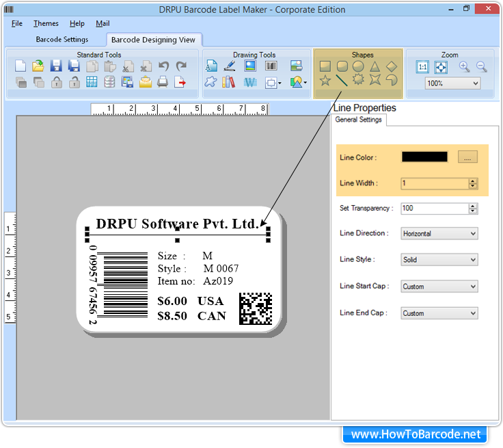This screenshot has width=503, height=448.
Task: Click the Line Width input field
Action: click(x=435, y=183)
